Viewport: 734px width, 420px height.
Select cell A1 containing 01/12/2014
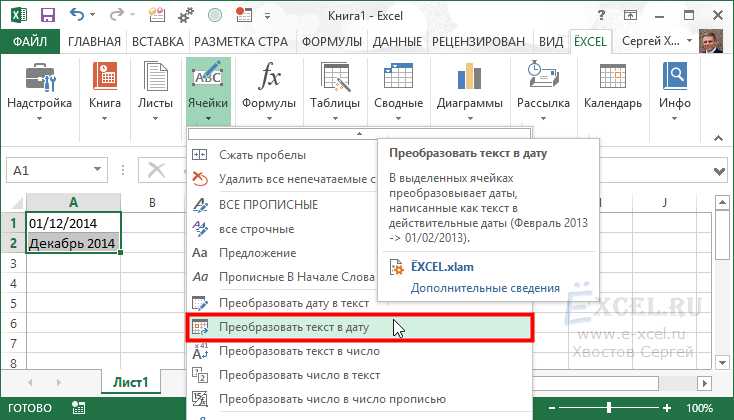(73, 223)
